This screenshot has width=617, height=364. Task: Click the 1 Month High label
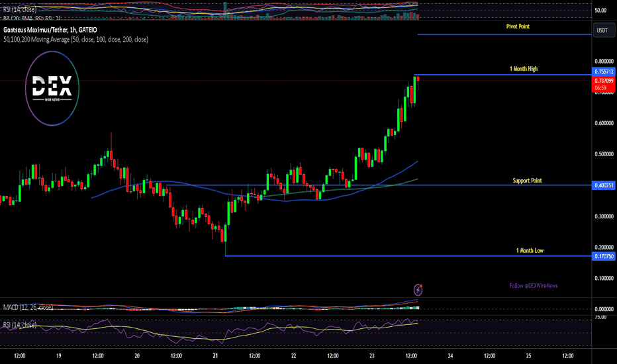pos(524,69)
